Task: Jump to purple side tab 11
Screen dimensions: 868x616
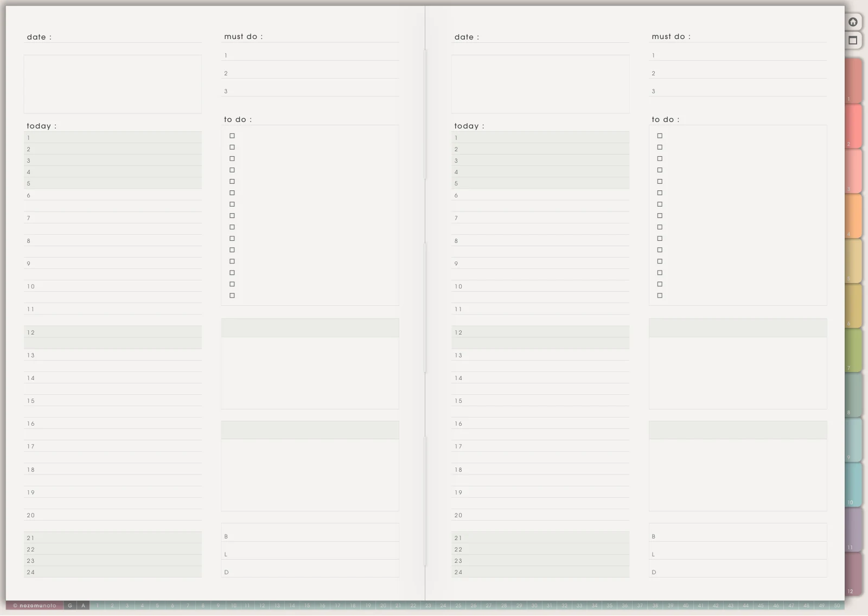Action: 853,530
